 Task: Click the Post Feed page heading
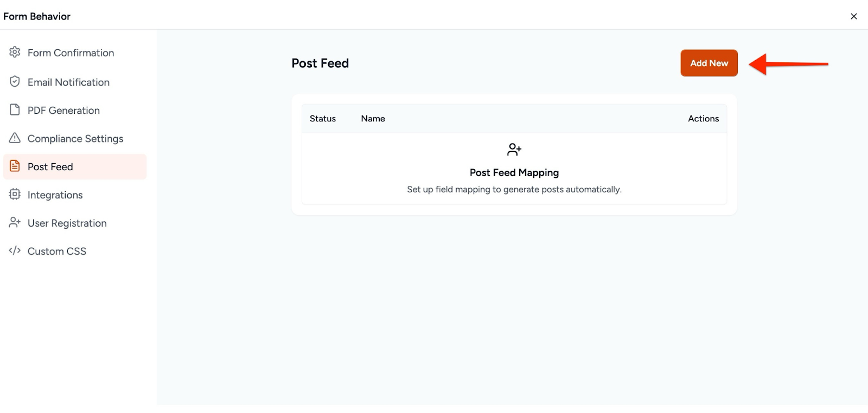[x=320, y=63]
